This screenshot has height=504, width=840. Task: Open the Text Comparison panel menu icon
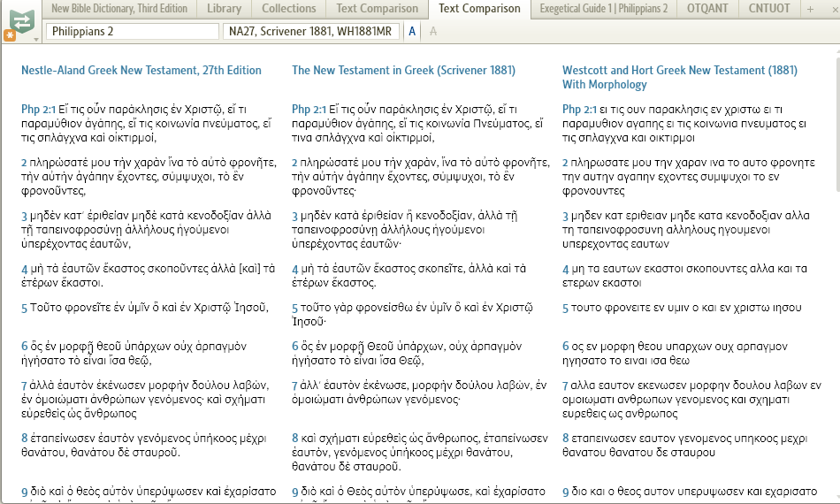(x=22, y=21)
